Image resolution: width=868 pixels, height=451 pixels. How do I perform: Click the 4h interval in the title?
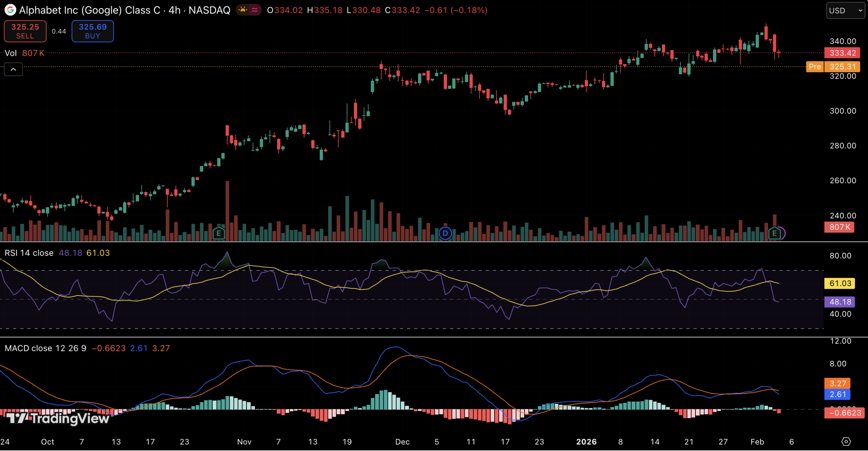(174, 10)
